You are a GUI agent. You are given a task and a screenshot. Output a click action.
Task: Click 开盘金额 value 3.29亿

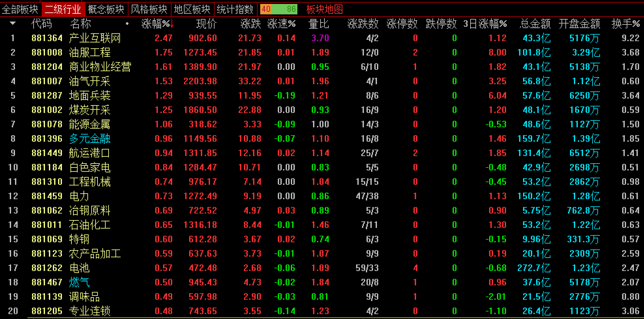(586, 53)
